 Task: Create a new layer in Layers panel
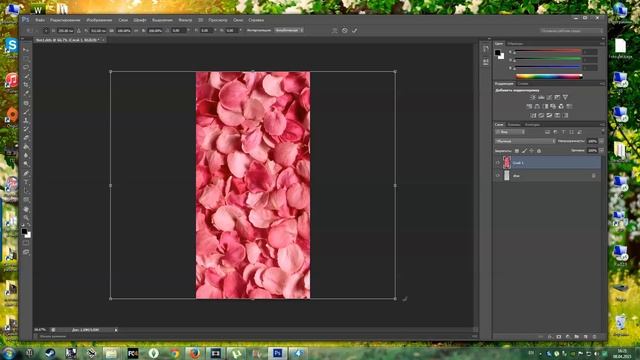point(585,337)
